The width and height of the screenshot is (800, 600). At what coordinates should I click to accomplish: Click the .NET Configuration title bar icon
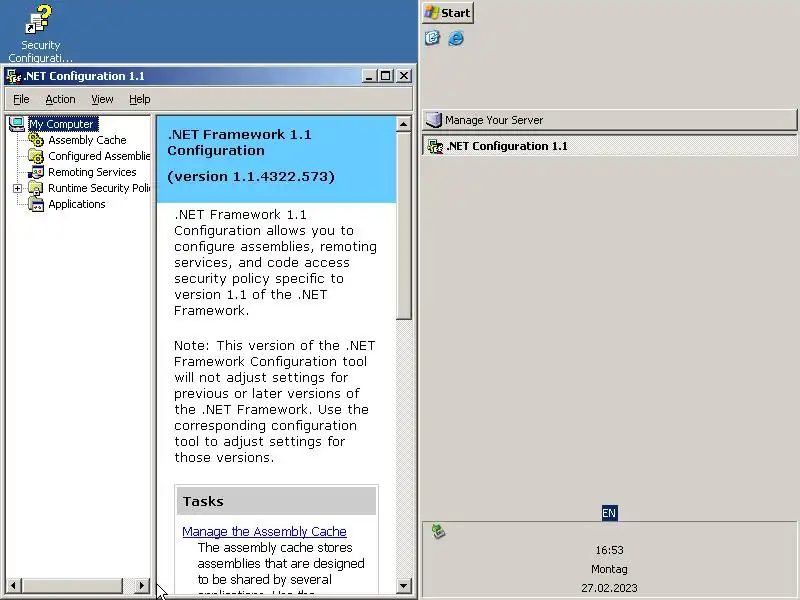pyautogui.click(x=14, y=76)
